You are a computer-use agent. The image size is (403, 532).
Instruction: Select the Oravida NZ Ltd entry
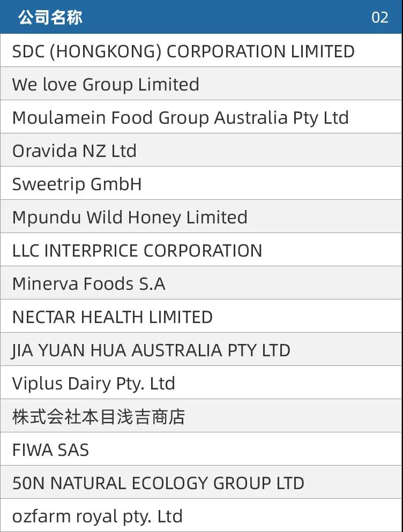[x=202, y=150]
